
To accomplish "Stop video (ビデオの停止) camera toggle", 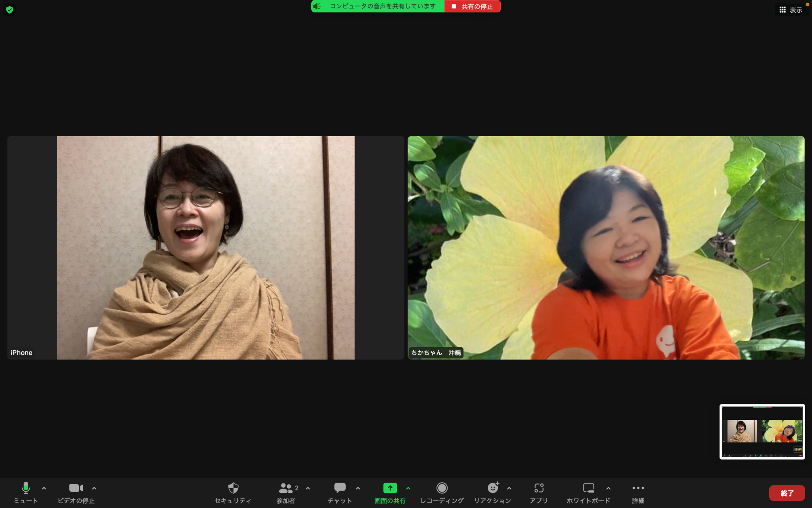I will click(76, 488).
